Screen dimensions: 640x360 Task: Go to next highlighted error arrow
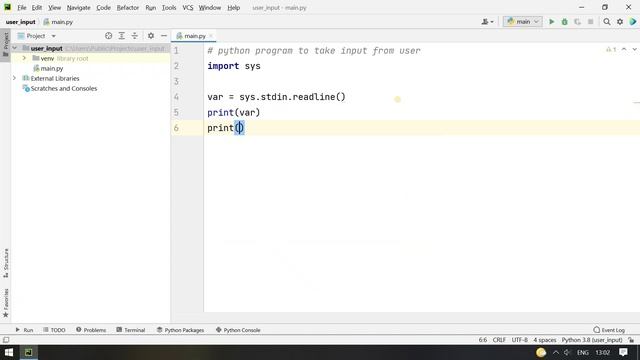[634, 49]
